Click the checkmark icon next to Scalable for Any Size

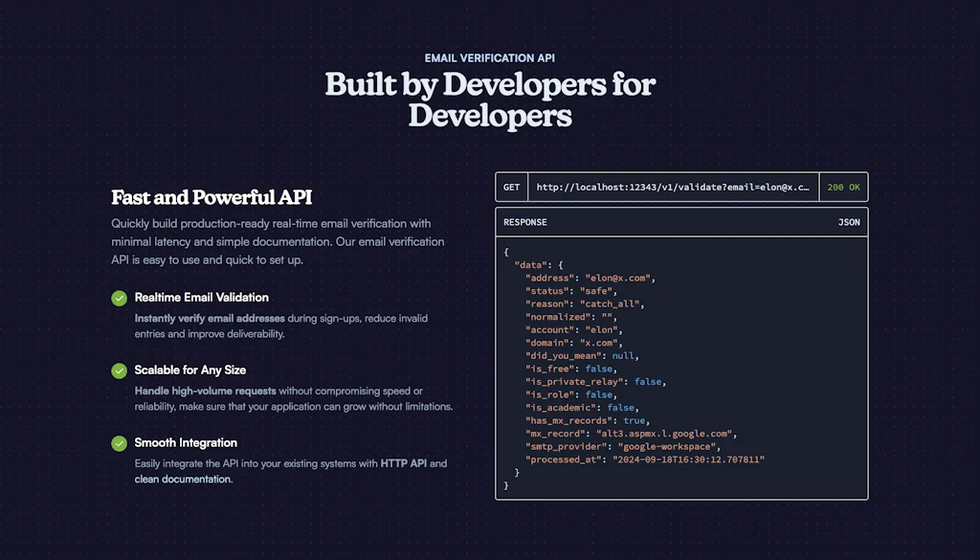[119, 370]
